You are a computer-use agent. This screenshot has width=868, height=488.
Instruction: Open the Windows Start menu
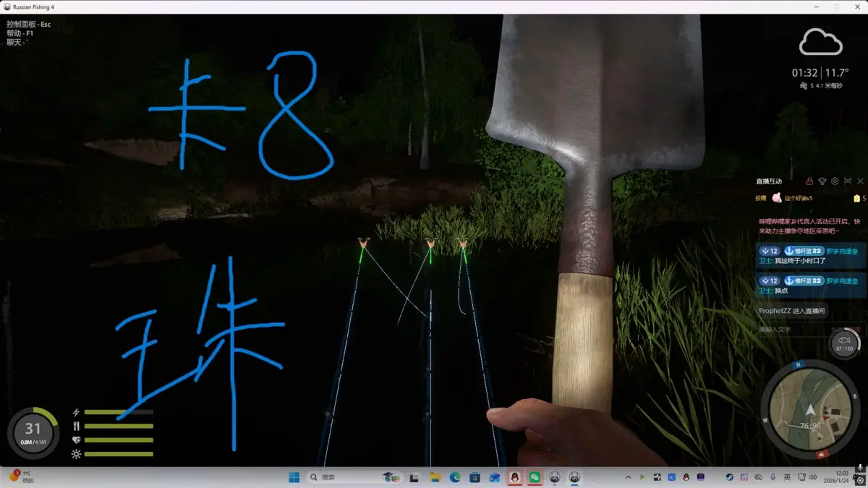coord(294,477)
